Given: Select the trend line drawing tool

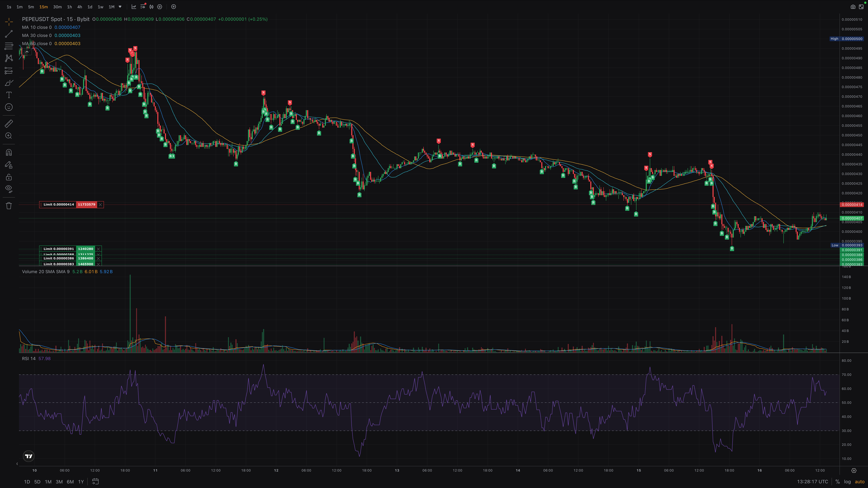Looking at the screenshot, I should click(x=9, y=34).
